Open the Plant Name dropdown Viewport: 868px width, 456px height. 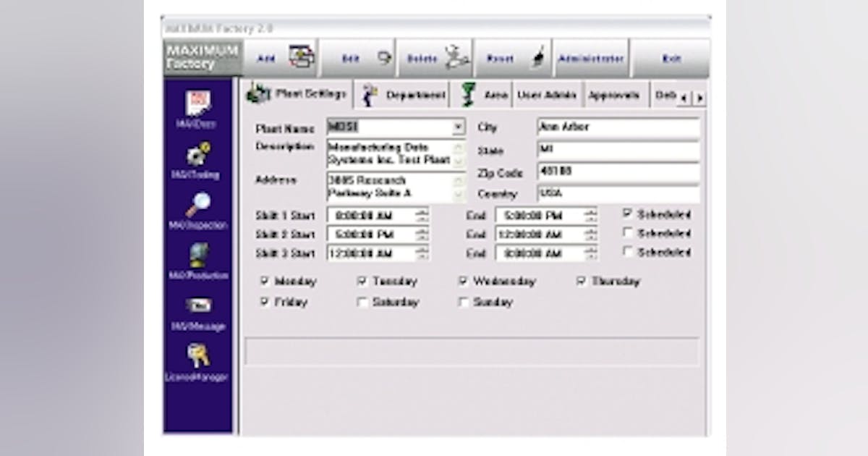[x=459, y=127]
